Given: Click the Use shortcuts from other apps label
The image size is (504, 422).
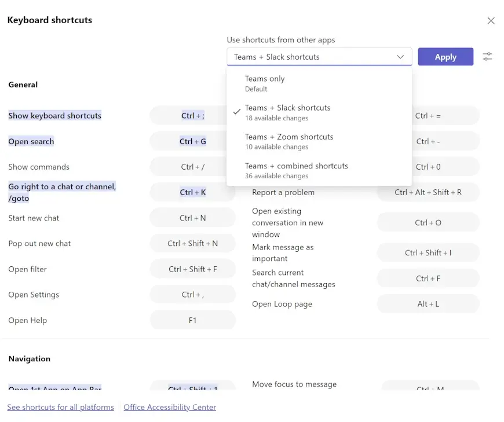Looking at the screenshot, I should point(281,40).
